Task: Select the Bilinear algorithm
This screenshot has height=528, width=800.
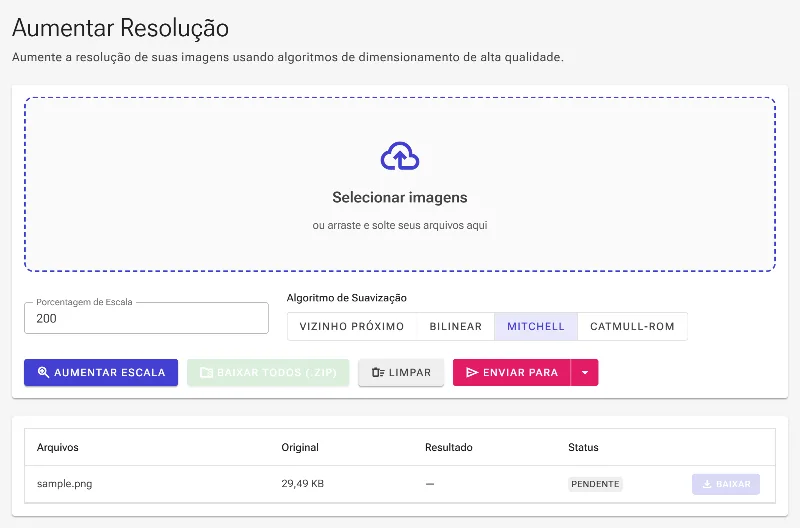Action: point(456,326)
